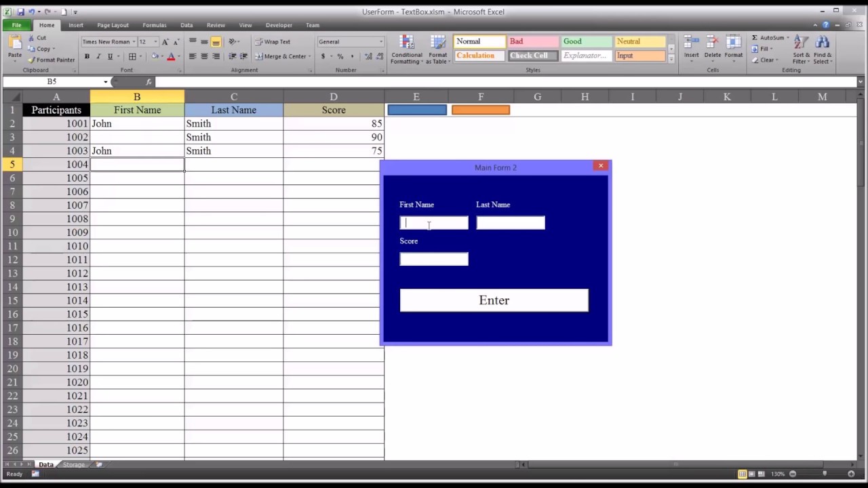Switch to the Insert ribbon tab
Image resolution: width=868 pixels, height=488 pixels.
(x=76, y=25)
